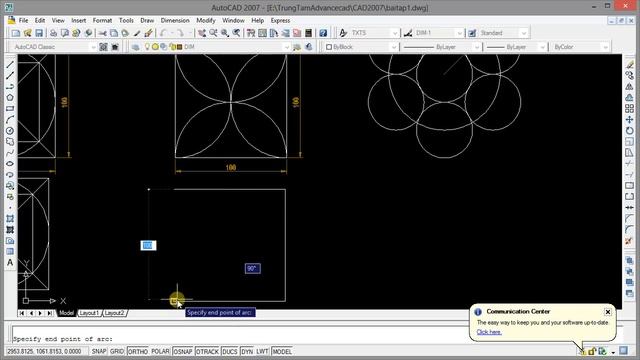Select the Move tool in Modify toolbar
Image resolution: width=640 pixels, height=360 pixels.
click(x=629, y=120)
